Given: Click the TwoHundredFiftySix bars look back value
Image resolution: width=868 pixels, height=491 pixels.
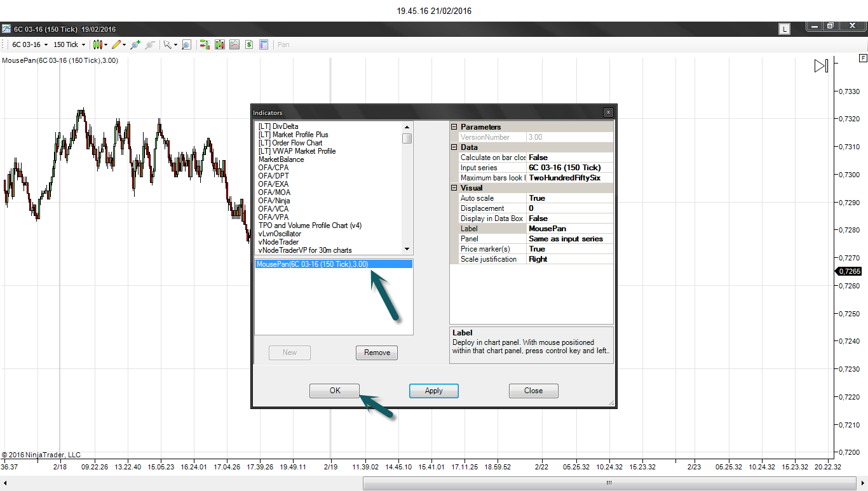Looking at the screenshot, I should click(x=570, y=178).
